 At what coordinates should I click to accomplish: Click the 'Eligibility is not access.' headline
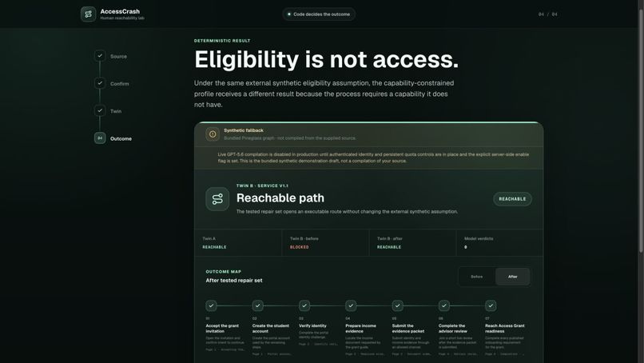326,60
